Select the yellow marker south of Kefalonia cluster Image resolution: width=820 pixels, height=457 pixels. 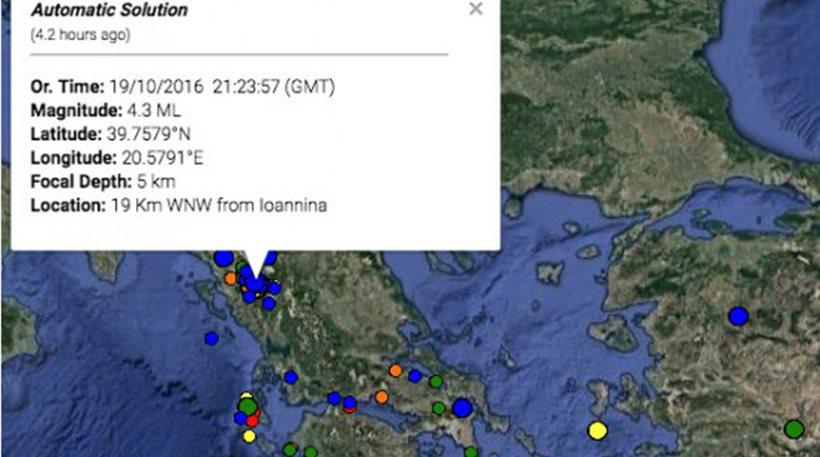click(x=250, y=436)
